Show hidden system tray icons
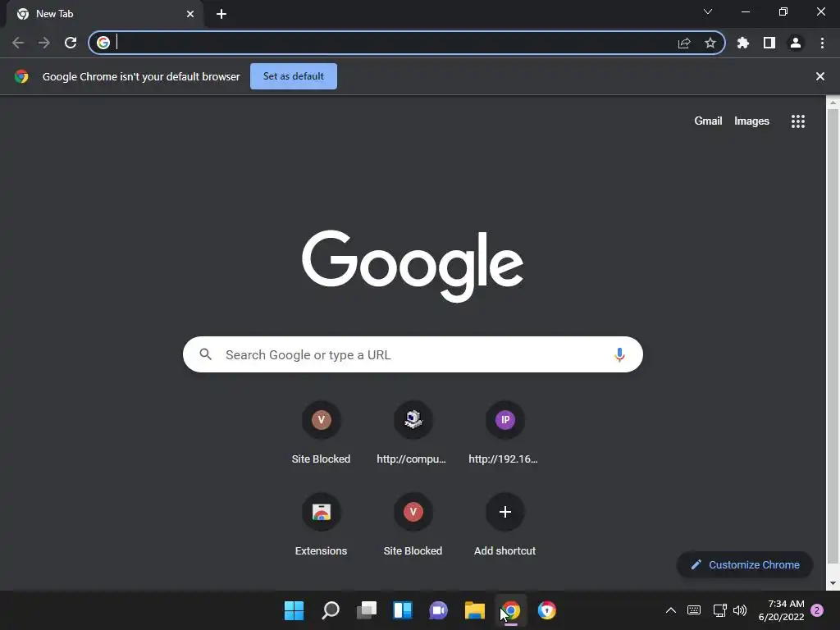Image resolution: width=840 pixels, height=630 pixels. click(671, 610)
